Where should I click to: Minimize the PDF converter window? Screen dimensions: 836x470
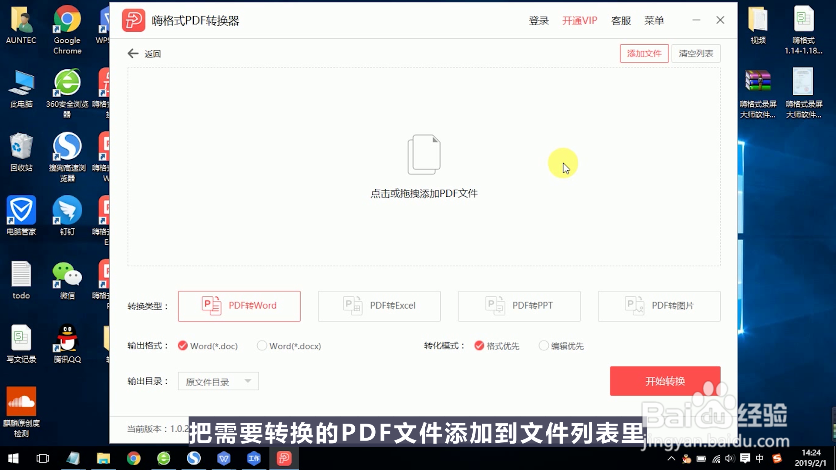[696, 20]
